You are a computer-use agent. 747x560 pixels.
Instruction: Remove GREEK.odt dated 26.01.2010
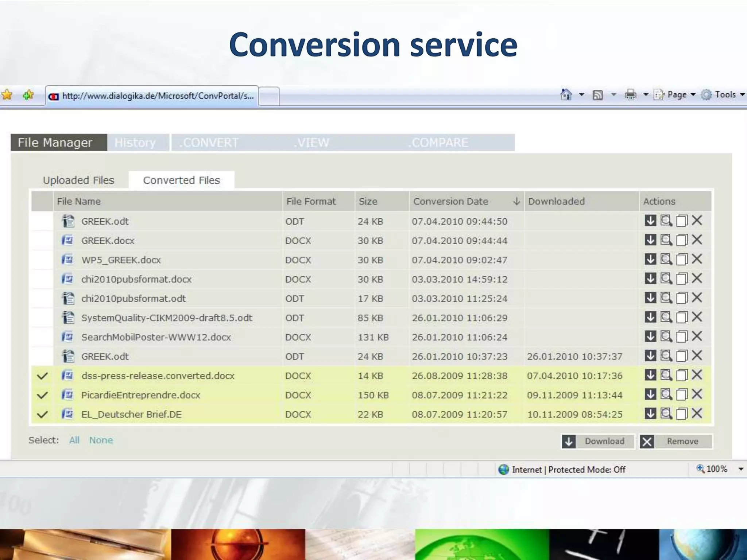[697, 355]
